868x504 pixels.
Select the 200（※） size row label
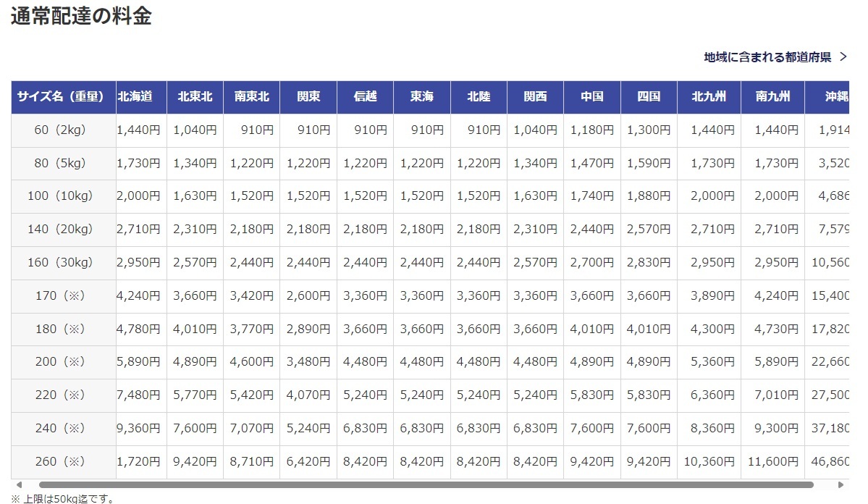click(x=63, y=361)
